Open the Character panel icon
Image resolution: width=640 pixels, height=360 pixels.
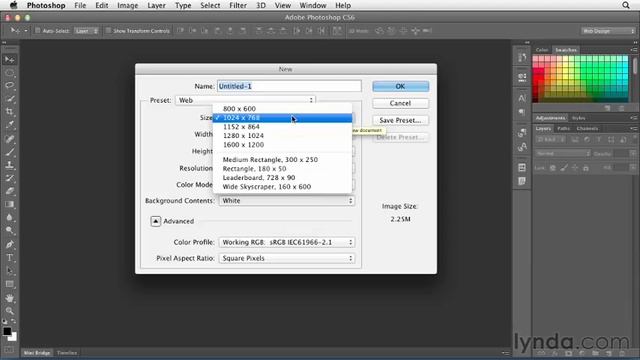pos(522,98)
